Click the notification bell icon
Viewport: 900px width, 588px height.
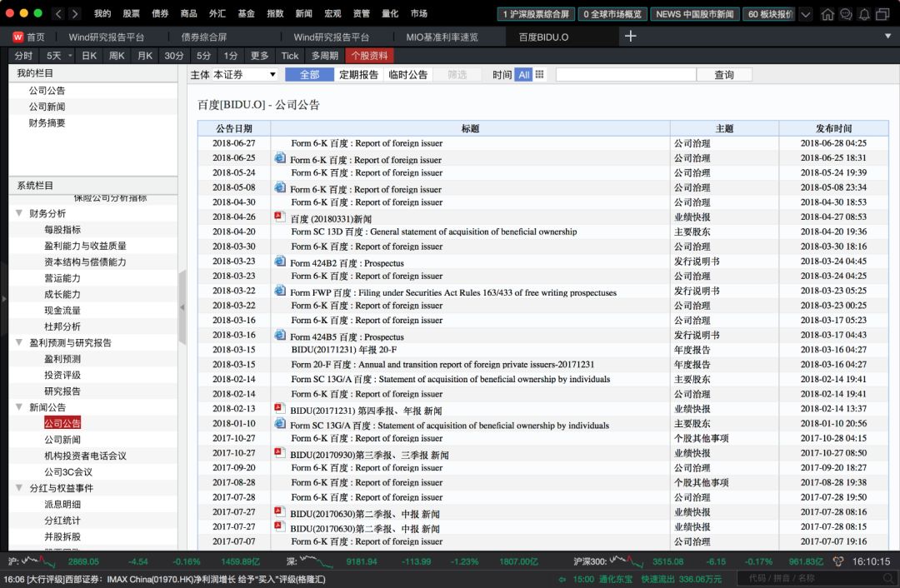click(864, 14)
